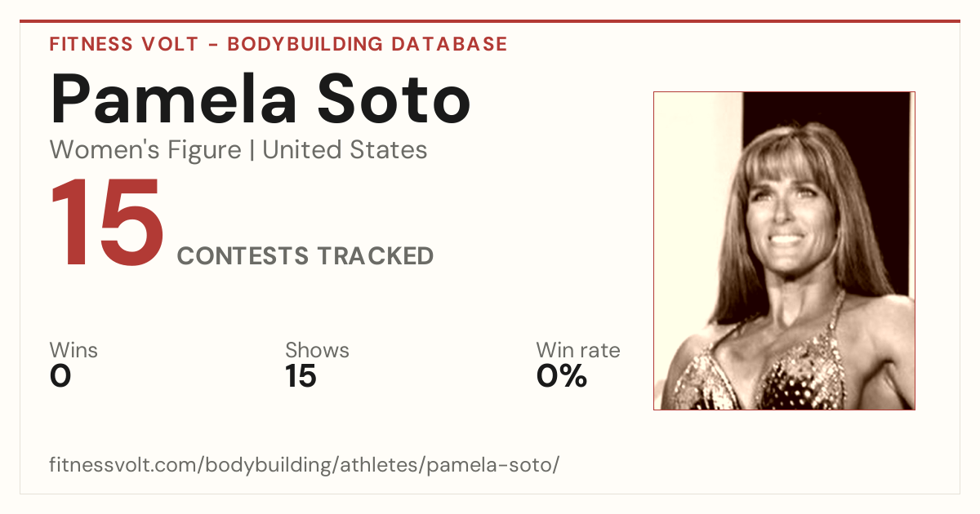Select the "United States" country text
Screen dimensions: 980x514
click(345, 150)
